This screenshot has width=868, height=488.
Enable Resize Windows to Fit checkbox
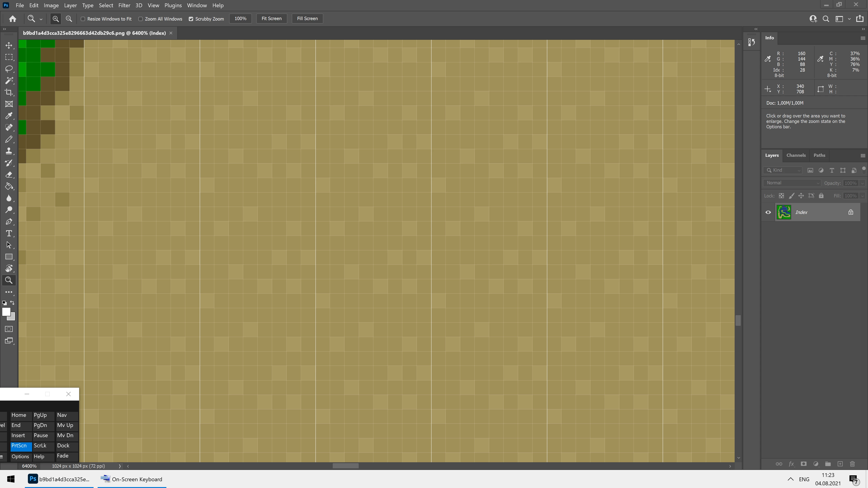(x=83, y=19)
